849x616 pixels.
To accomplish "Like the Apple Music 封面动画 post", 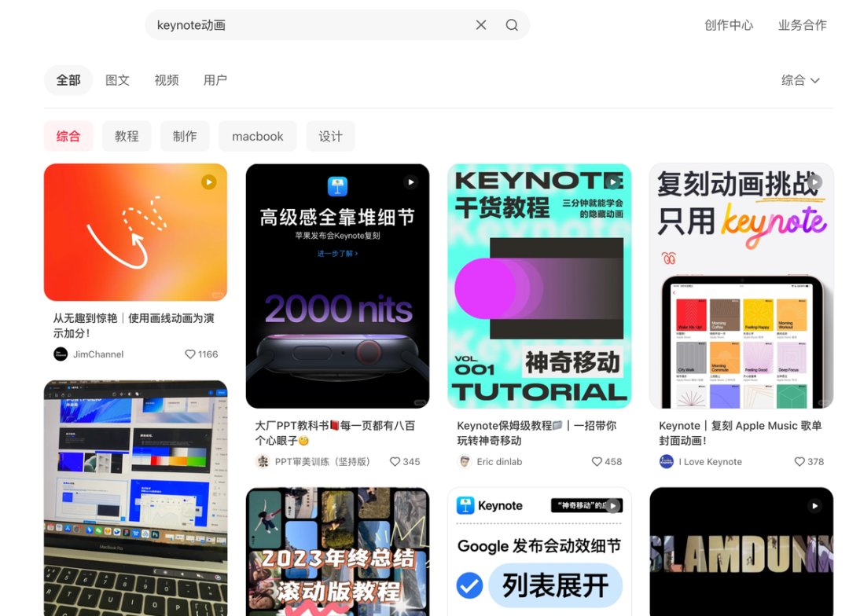I will point(799,461).
